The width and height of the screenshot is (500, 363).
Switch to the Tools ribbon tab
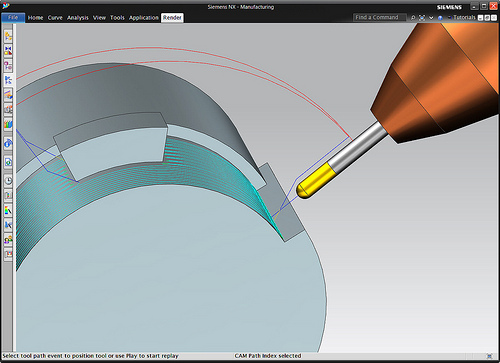pos(117,18)
